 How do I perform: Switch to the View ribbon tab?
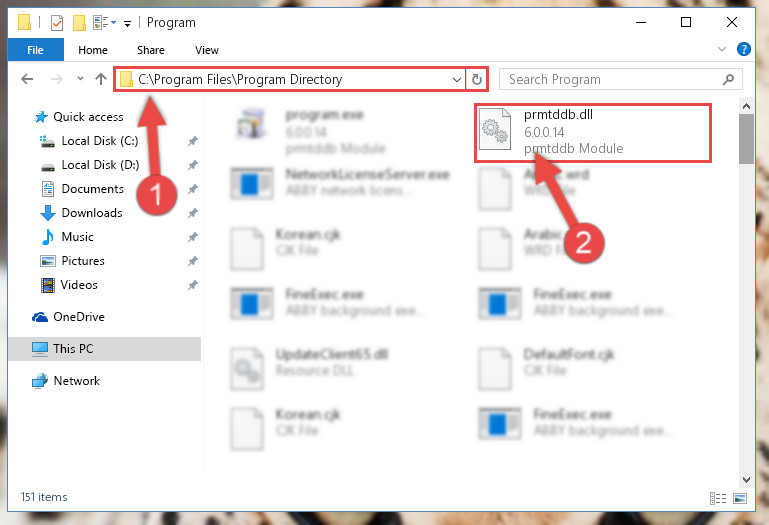[206, 50]
